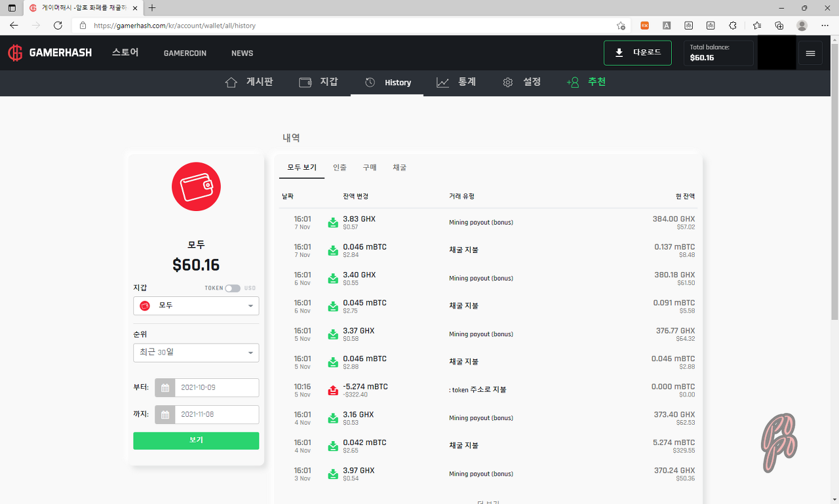Close the GamerHash browser tab
This screenshot has width=839, height=504.
pos(134,8)
